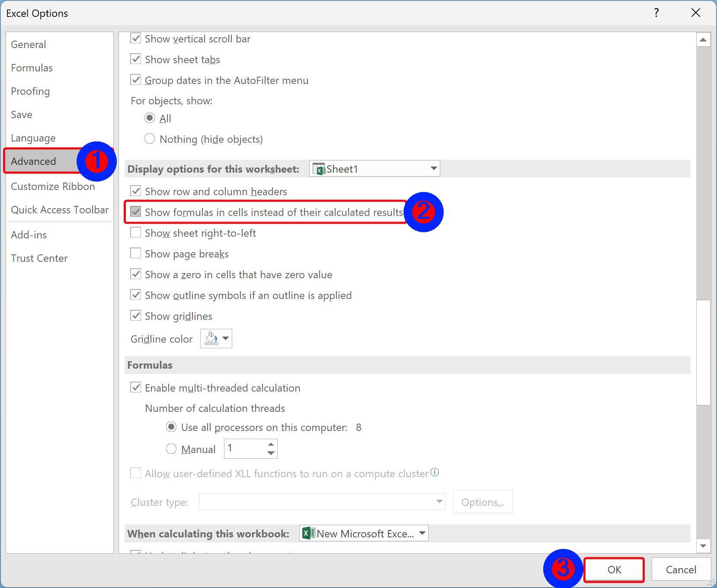This screenshot has height=588, width=717.
Task: Toggle Show row and column headers
Action: [136, 191]
